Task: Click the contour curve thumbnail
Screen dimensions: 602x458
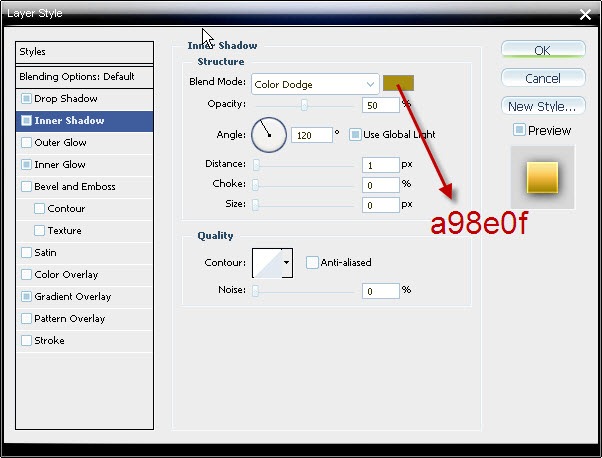Action: pyautogui.click(x=267, y=263)
